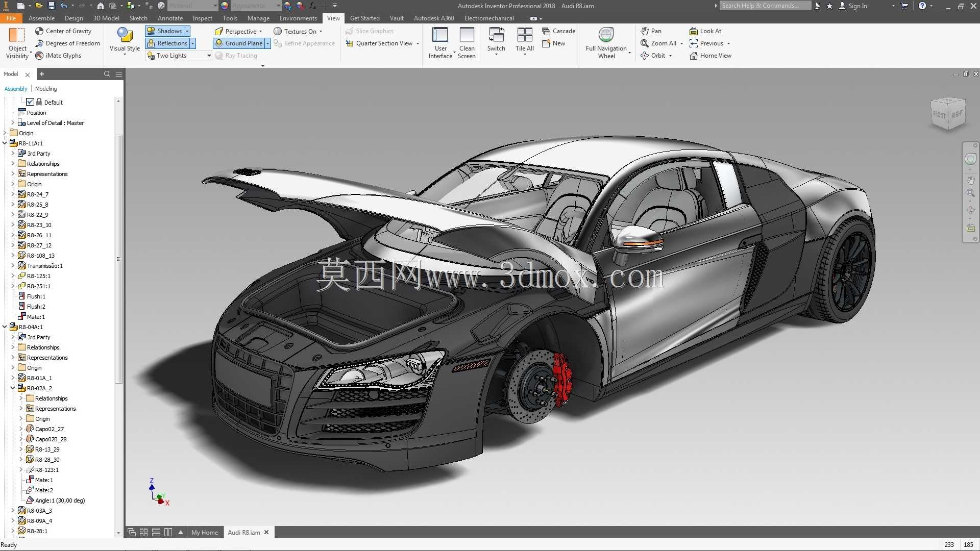Open Visual Style selector
This screenshot has height=551, width=980.
coord(125,41)
